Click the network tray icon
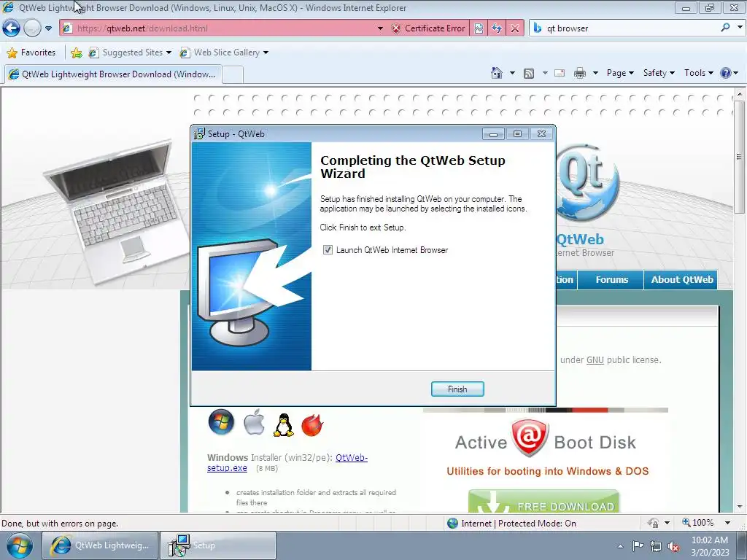This screenshot has width=747, height=560. click(x=656, y=546)
